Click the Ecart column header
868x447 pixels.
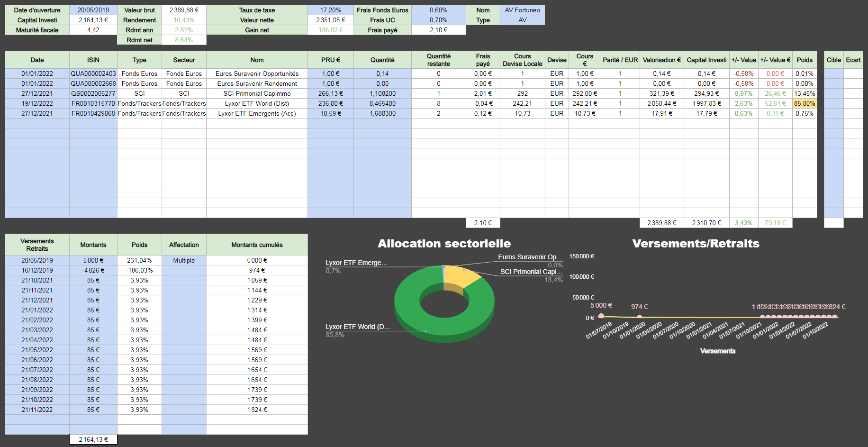click(x=853, y=60)
